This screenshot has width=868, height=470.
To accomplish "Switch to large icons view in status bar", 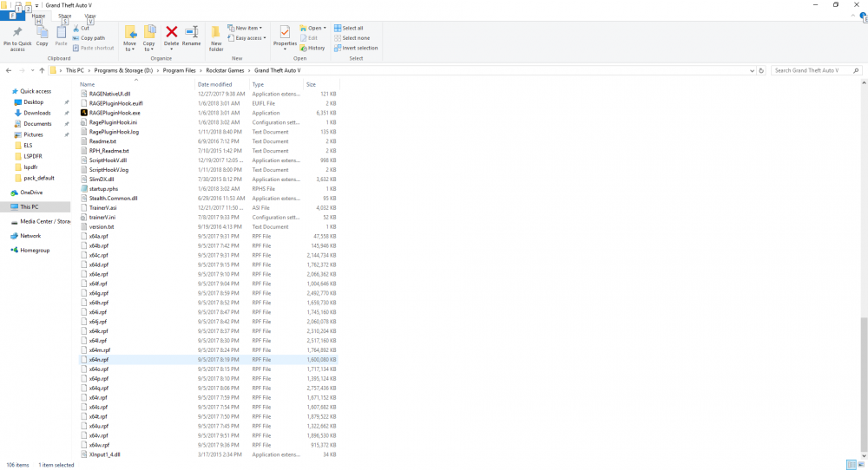I will (x=861, y=465).
